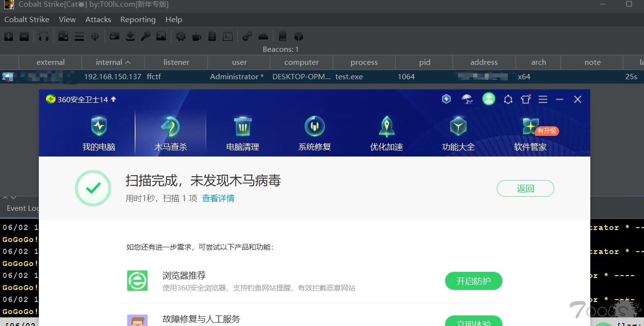
Task: Open the 电脑清理 tab
Action: (x=243, y=133)
